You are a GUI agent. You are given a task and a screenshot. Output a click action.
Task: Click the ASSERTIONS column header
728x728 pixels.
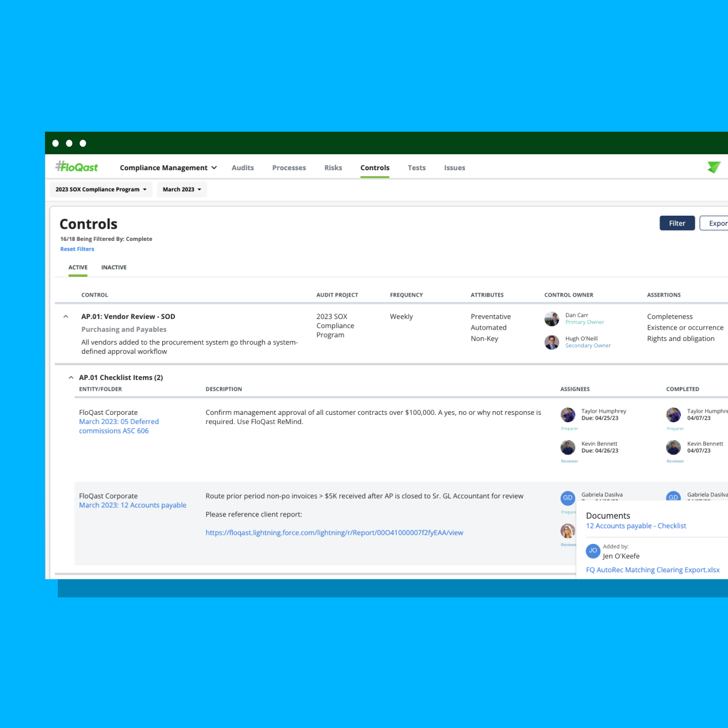point(664,295)
